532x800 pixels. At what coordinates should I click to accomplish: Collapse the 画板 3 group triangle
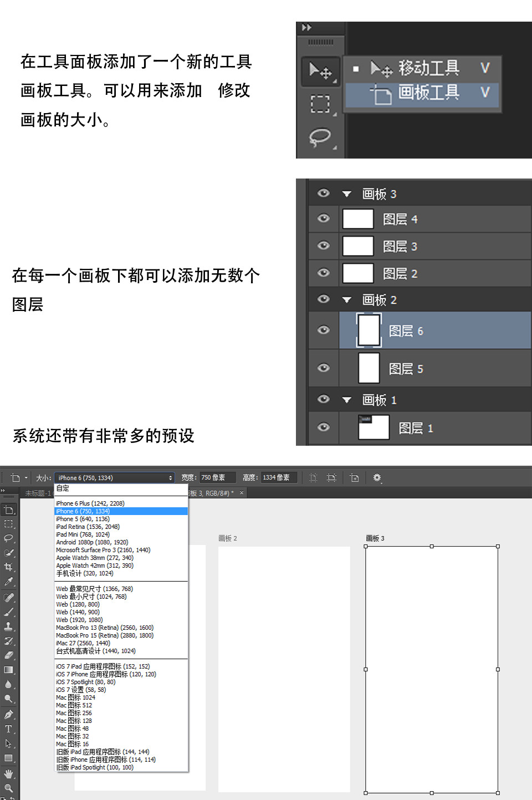347,194
